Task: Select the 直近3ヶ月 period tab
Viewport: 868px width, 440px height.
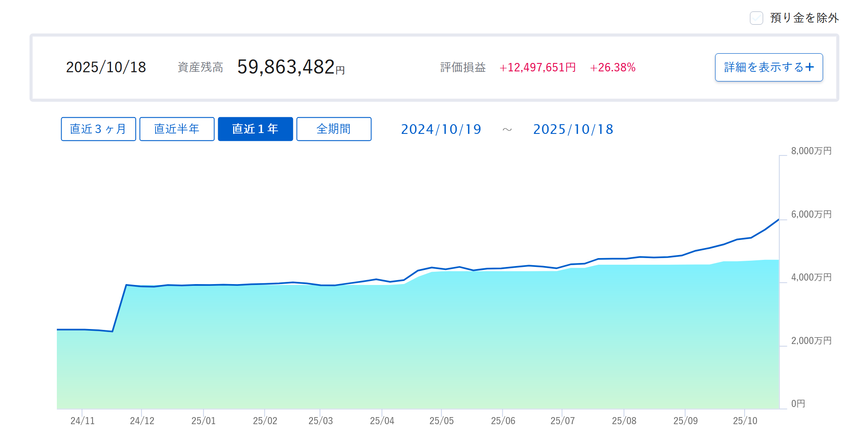Action: click(x=98, y=129)
